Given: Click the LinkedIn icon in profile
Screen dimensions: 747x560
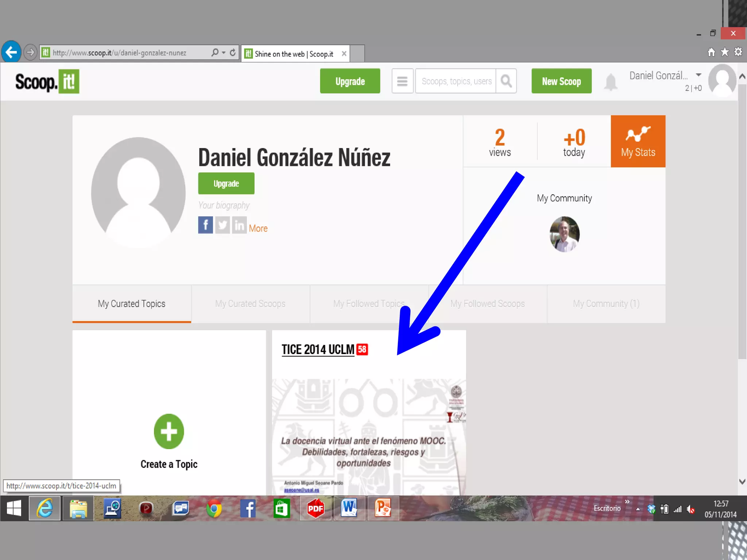Looking at the screenshot, I should pos(239,225).
